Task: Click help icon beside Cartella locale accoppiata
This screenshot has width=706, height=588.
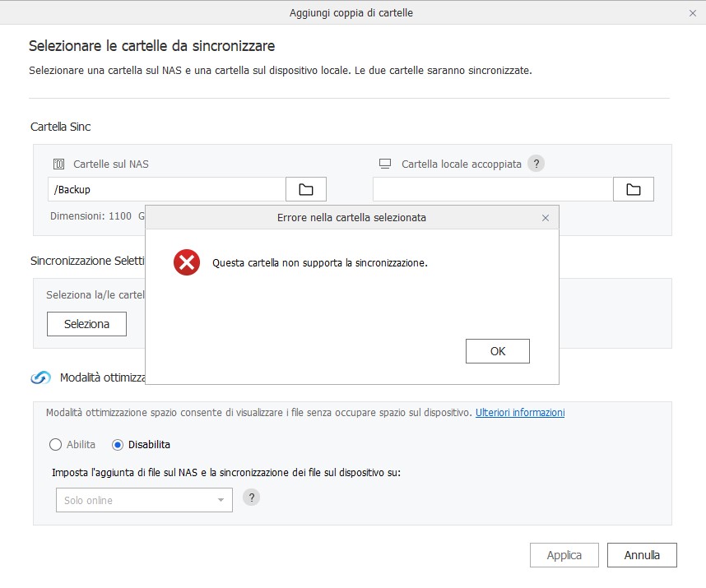Action: (x=536, y=164)
